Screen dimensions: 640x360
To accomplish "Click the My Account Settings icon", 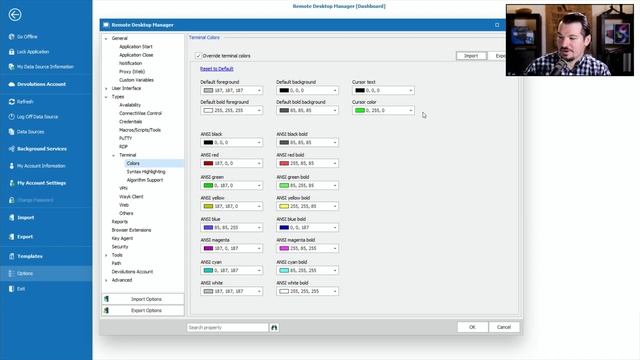I will click(x=11, y=183).
